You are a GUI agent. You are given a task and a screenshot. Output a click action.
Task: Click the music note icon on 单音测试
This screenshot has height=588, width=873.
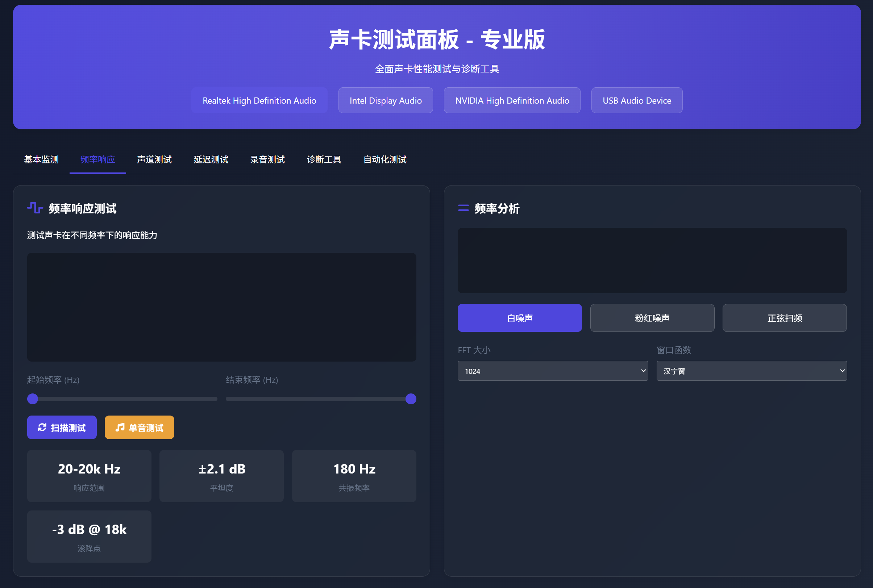coord(120,428)
